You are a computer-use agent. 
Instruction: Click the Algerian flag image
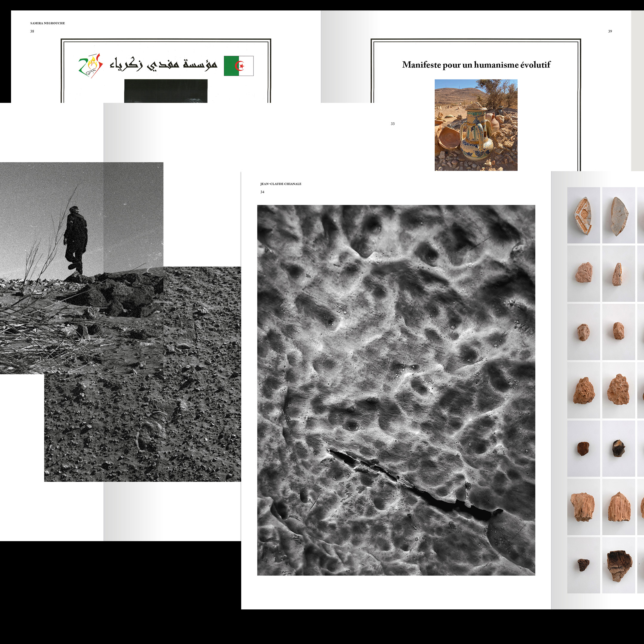(x=239, y=66)
